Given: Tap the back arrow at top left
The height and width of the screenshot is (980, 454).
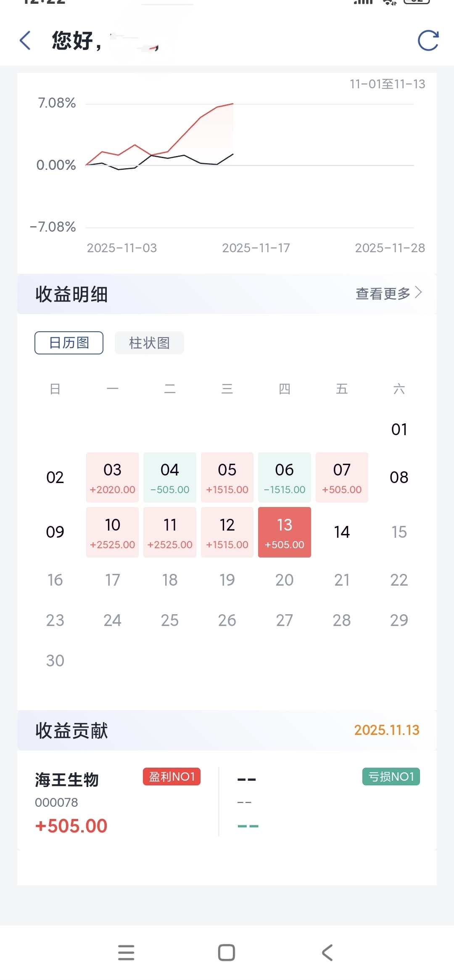Looking at the screenshot, I should pyautogui.click(x=25, y=41).
